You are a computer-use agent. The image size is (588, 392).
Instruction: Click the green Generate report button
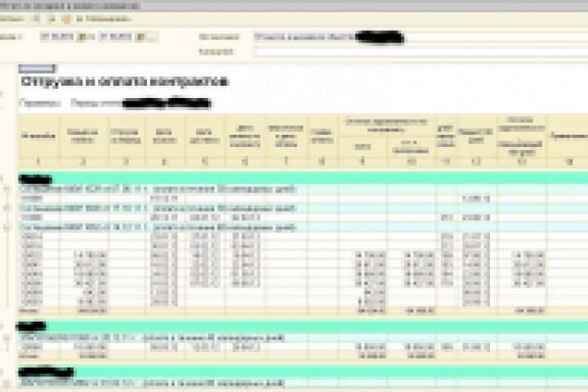[x=104, y=19]
